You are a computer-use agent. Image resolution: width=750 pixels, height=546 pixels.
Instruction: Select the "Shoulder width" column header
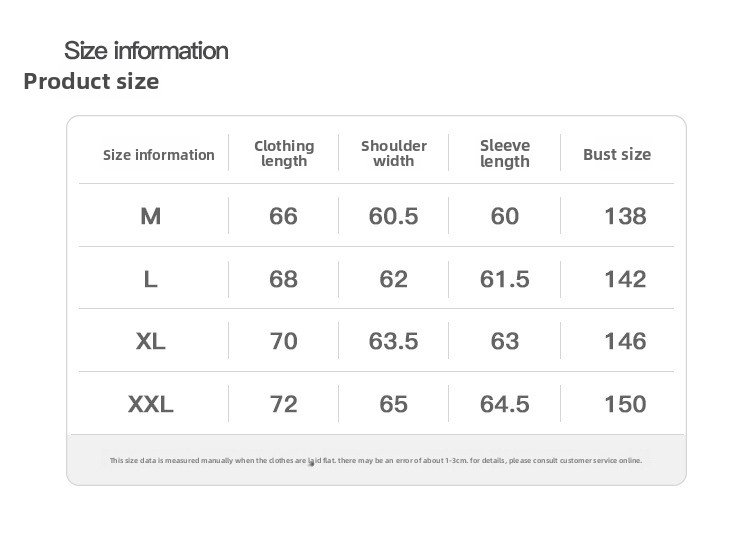coord(393,154)
